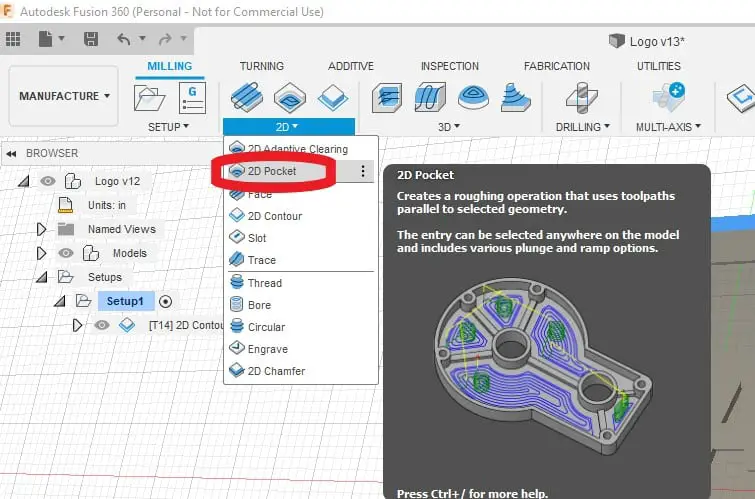This screenshot has height=499, width=755.
Task: Collapse the Browser panel with double arrows
Action: click(x=11, y=154)
